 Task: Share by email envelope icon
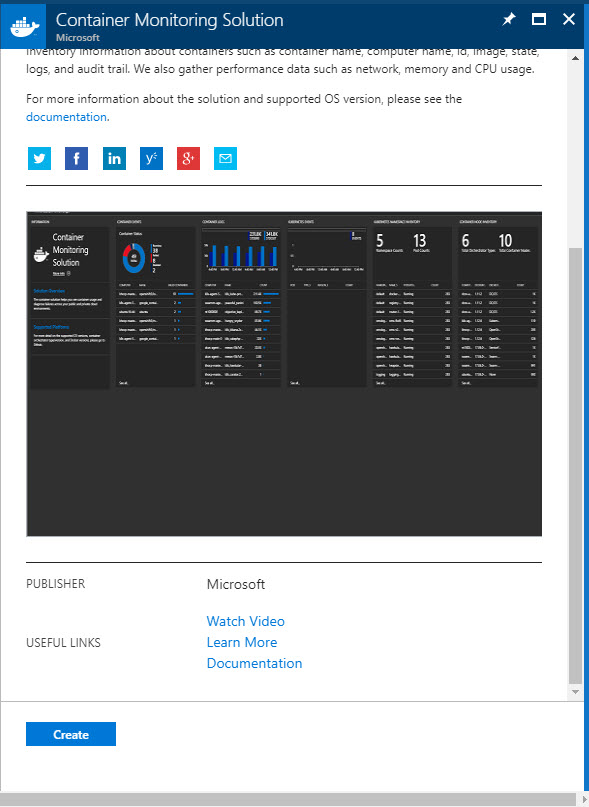click(x=226, y=159)
